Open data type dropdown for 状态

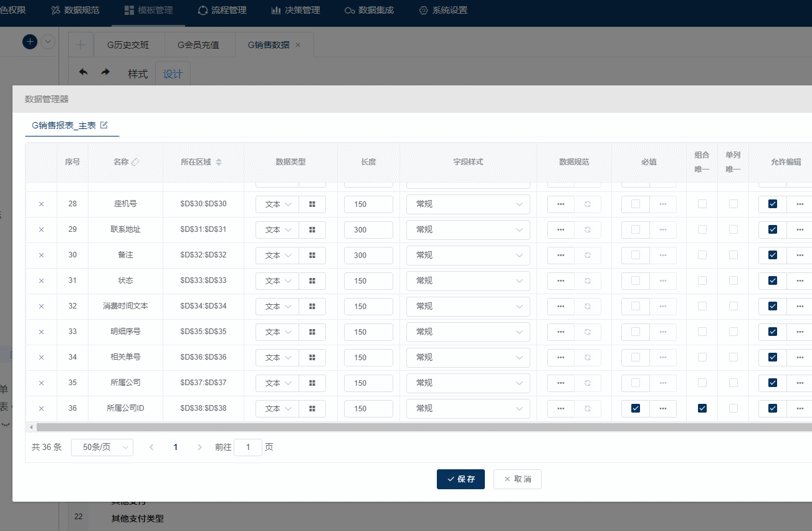[277, 281]
